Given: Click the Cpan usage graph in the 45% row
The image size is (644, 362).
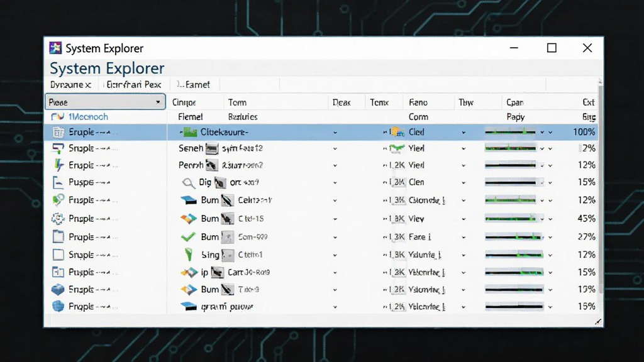Looking at the screenshot, I should [510, 219].
